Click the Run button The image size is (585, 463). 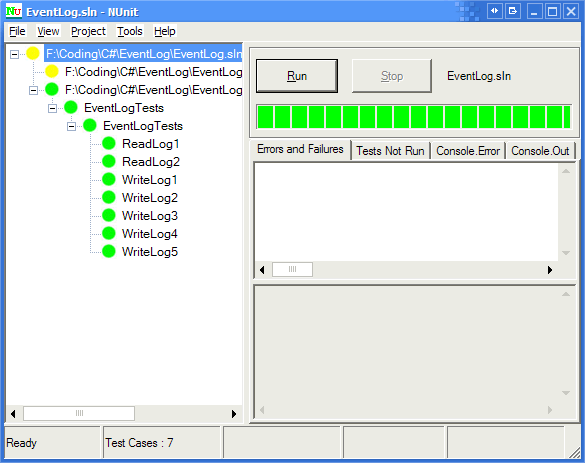coord(297,76)
